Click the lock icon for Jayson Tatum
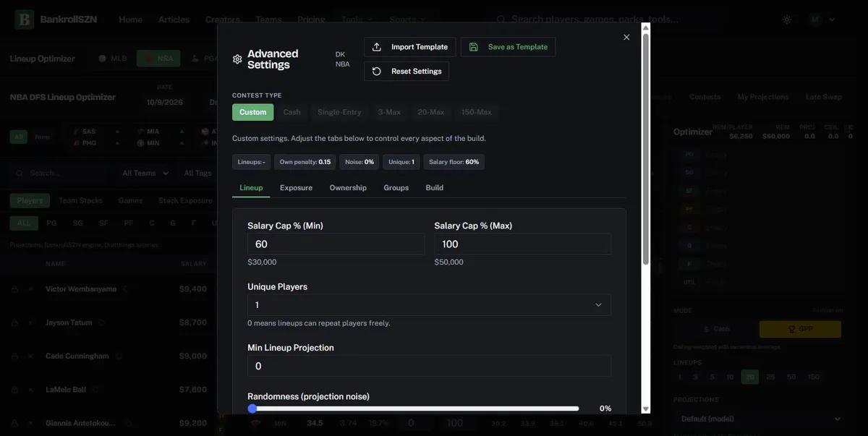 point(14,322)
